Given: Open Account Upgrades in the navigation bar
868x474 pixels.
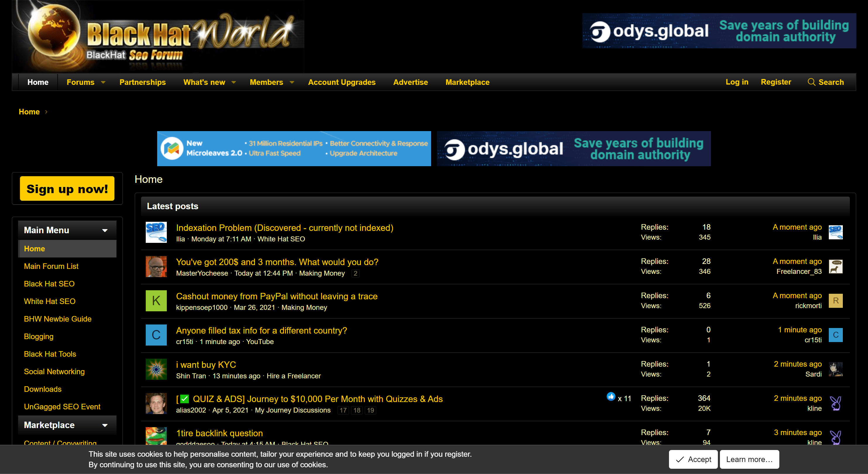Looking at the screenshot, I should click(341, 82).
